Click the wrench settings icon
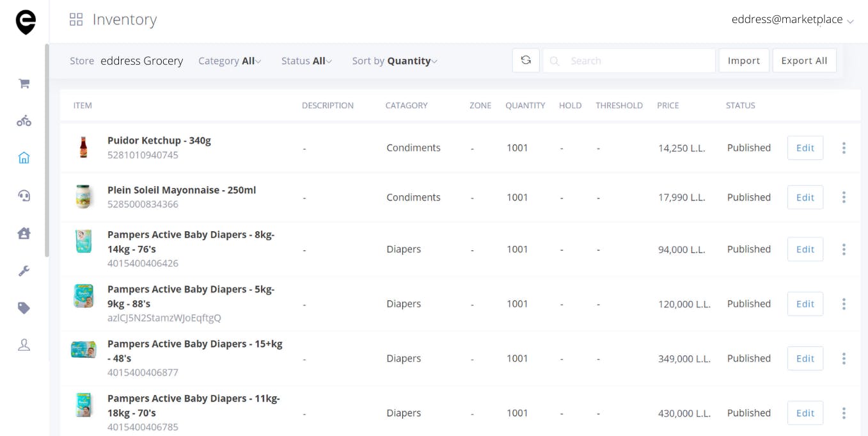This screenshot has width=868, height=436. pos(24,271)
